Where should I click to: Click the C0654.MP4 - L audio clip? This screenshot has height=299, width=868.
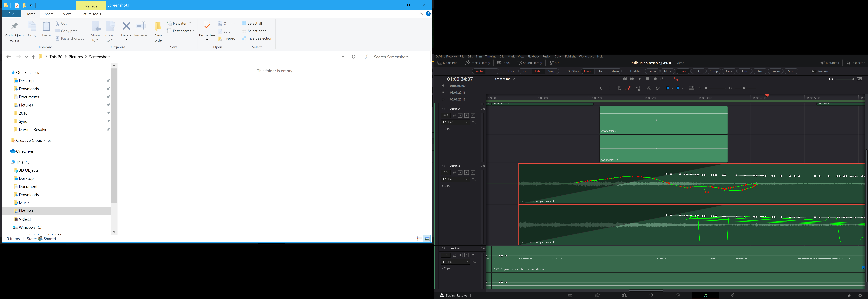point(663,120)
